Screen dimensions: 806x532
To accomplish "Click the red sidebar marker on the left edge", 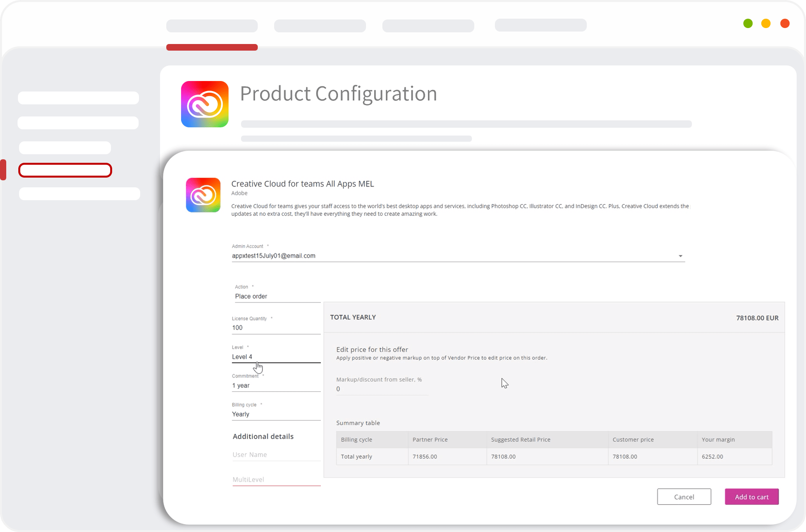I will click(x=4, y=169).
